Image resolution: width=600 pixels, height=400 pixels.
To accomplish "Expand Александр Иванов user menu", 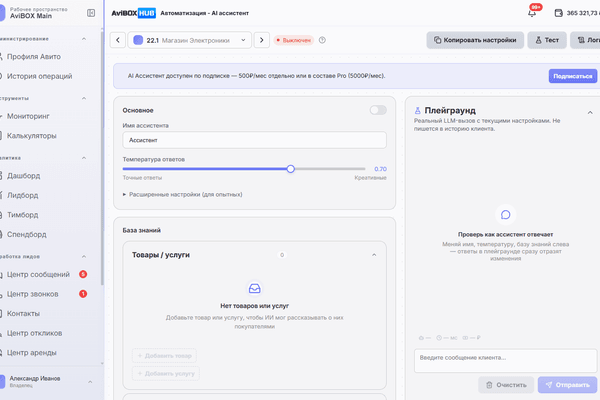I will (x=90, y=382).
